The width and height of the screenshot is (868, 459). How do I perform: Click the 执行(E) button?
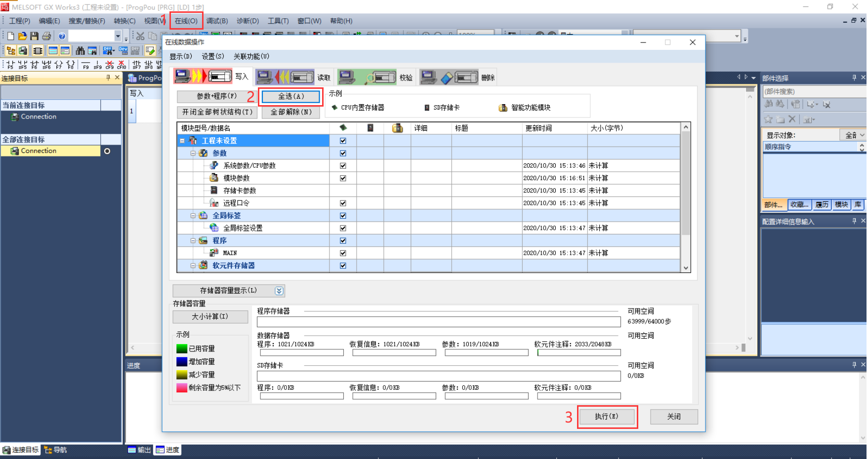click(x=607, y=417)
